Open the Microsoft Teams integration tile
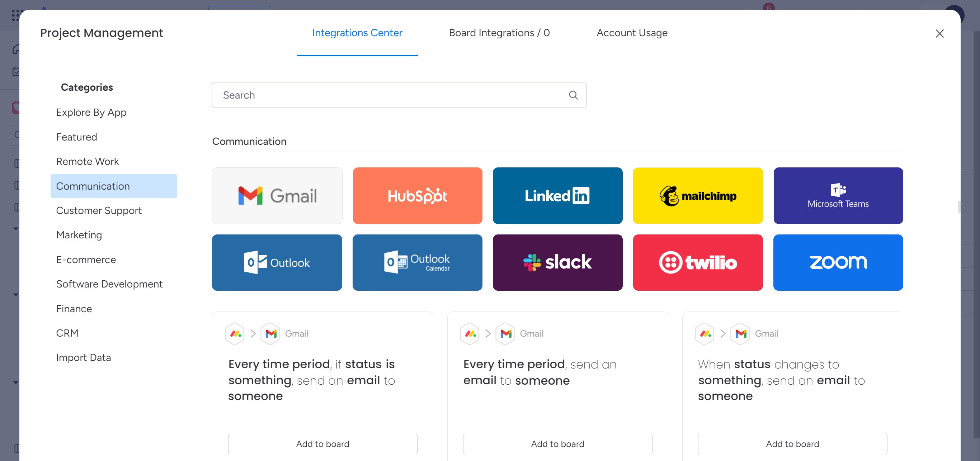Screen dimensions: 980x461 838,196
